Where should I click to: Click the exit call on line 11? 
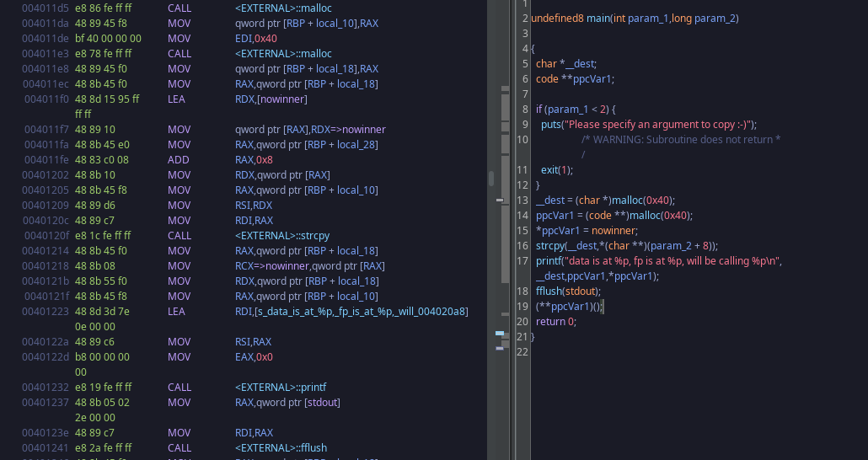549,170
